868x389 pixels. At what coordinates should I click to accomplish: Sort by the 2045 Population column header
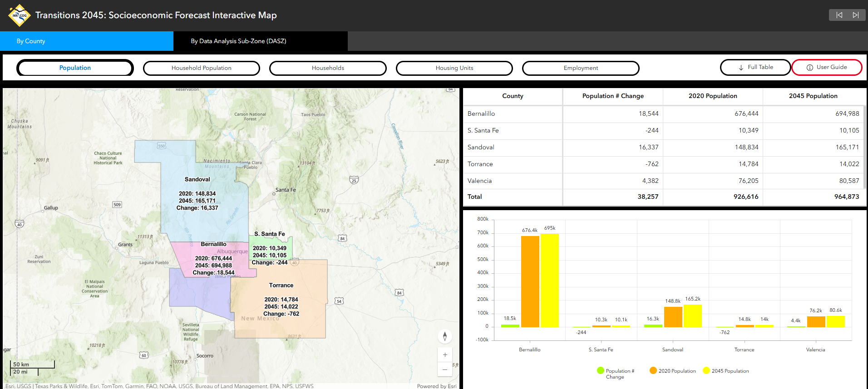coord(813,96)
